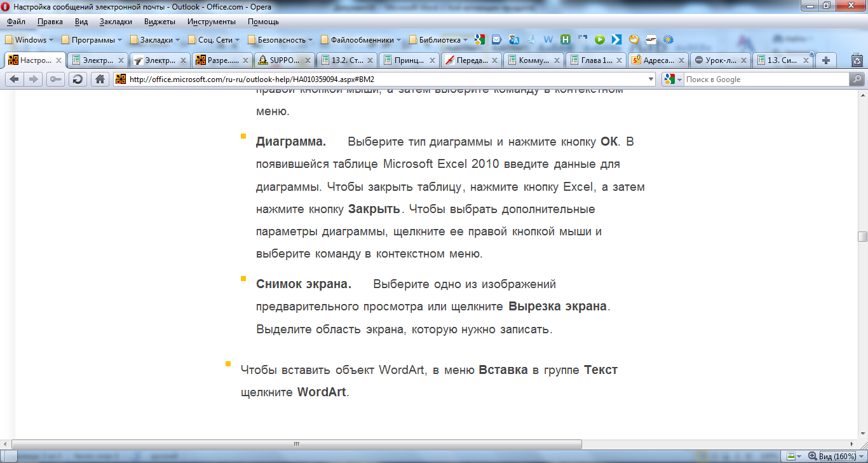Screen dimensions: 868x463
Task: Open the orange speech-bubble bookmark icon
Action: coord(634,39)
